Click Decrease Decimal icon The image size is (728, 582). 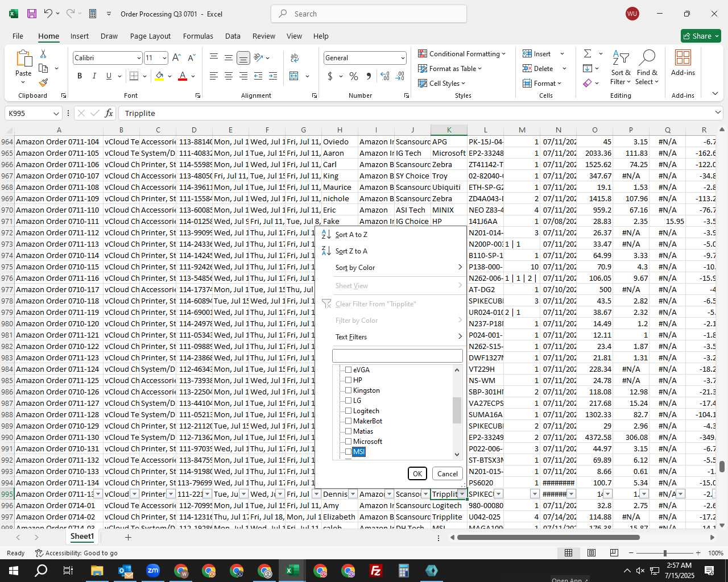coord(400,76)
